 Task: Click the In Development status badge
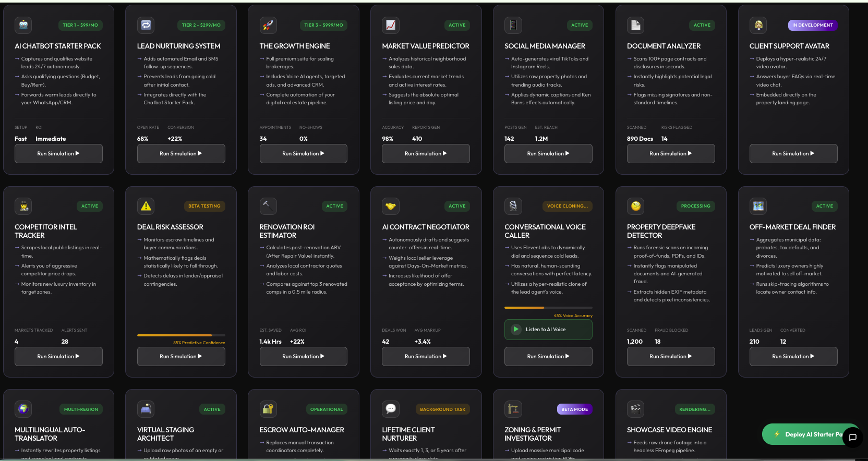pyautogui.click(x=812, y=25)
